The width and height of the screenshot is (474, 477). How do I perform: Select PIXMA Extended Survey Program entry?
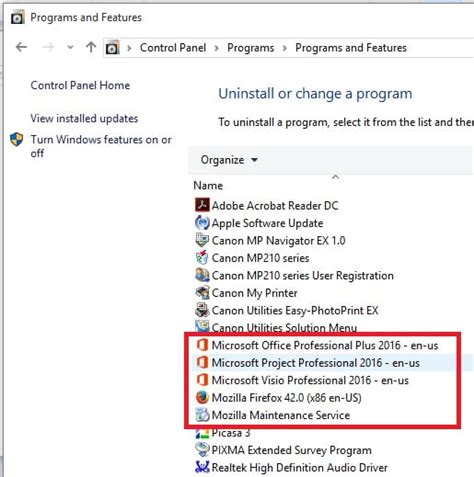pyautogui.click(x=292, y=450)
